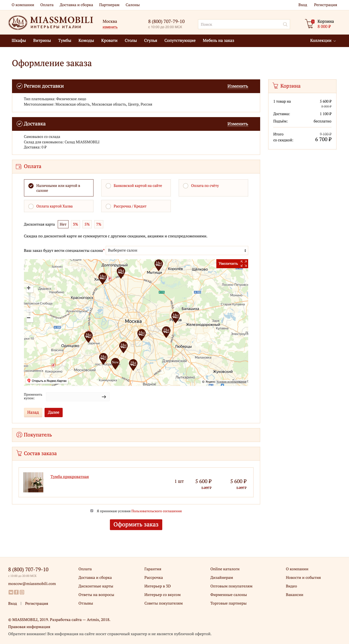Choose discount card Нет
This screenshot has height=644, width=349.
pos(63,224)
